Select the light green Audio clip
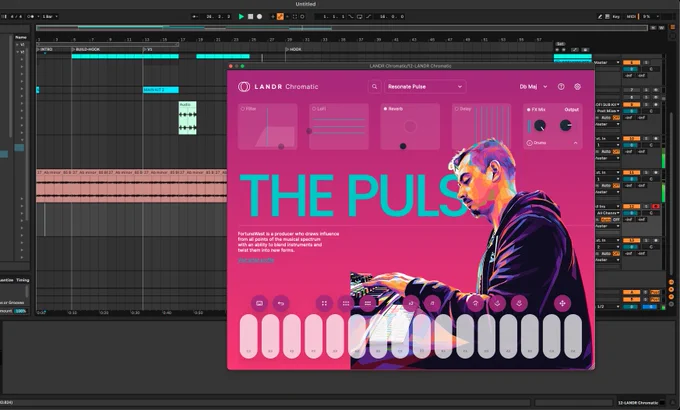Viewport: 680px width, 410px height. pyautogui.click(x=187, y=118)
